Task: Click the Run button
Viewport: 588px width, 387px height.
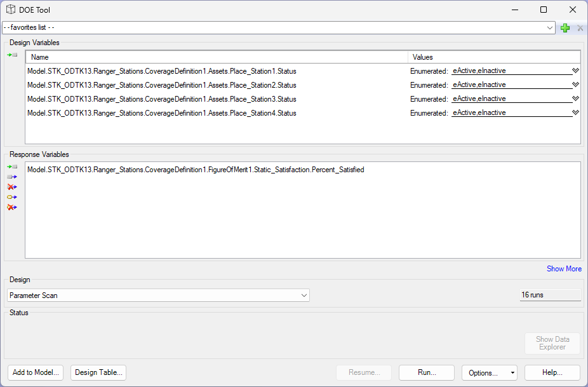Action: click(426, 373)
